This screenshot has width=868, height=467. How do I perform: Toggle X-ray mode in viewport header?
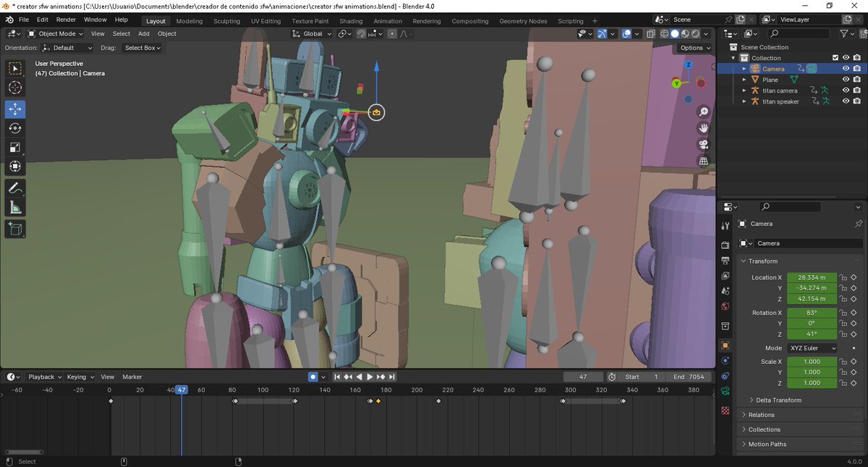tap(652, 33)
